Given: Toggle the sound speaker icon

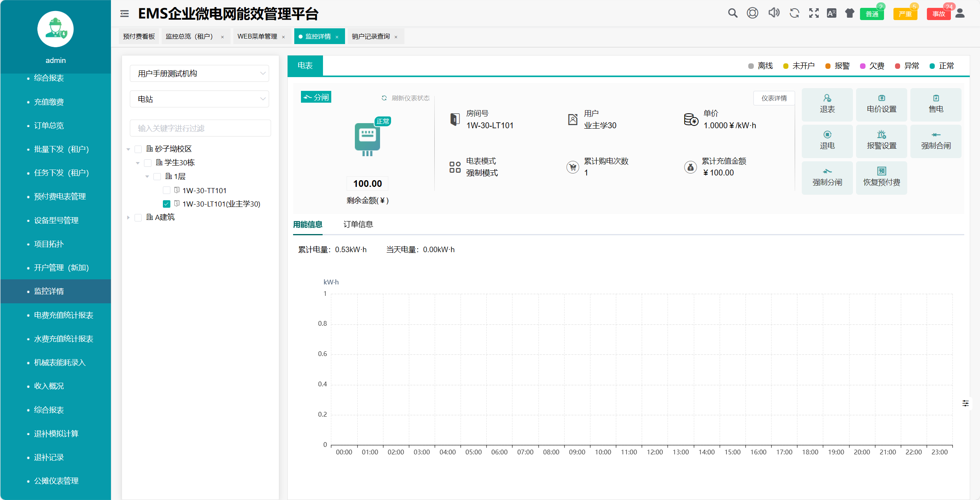Looking at the screenshot, I should 773,13.
